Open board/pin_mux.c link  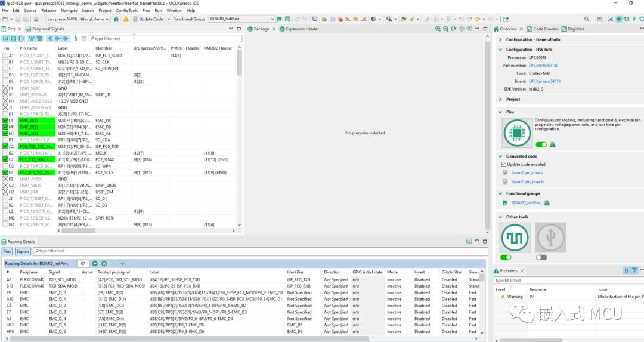[527, 172]
